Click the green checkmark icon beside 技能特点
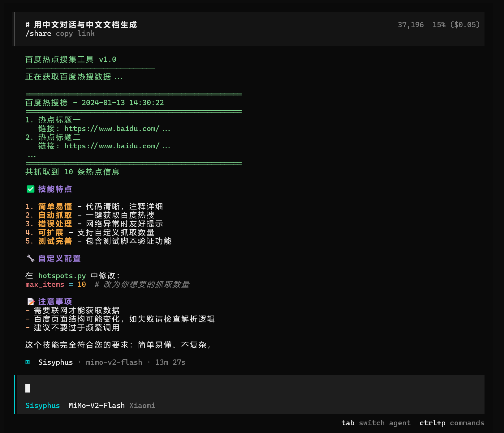Viewport: 504px width, 433px height. (x=30, y=189)
